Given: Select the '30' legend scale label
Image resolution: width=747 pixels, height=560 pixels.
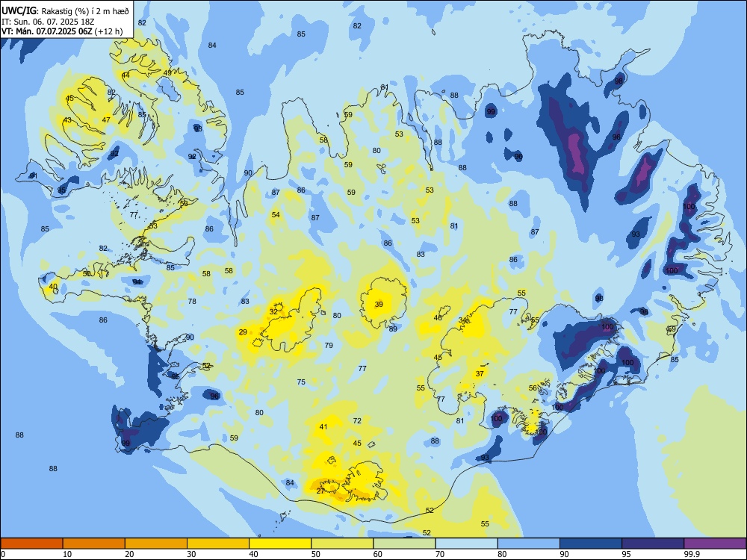Looking at the screenshot, I should [x=191, y=554].
